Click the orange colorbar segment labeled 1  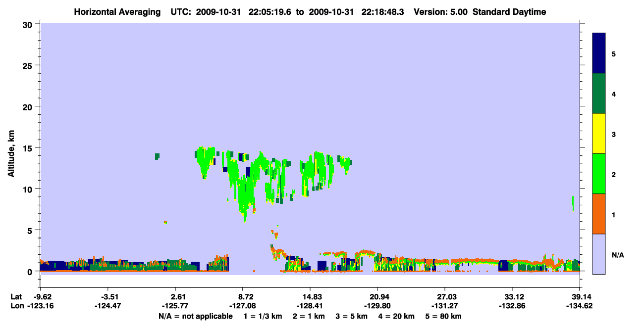pyautogui.click(x=599, y=214)
